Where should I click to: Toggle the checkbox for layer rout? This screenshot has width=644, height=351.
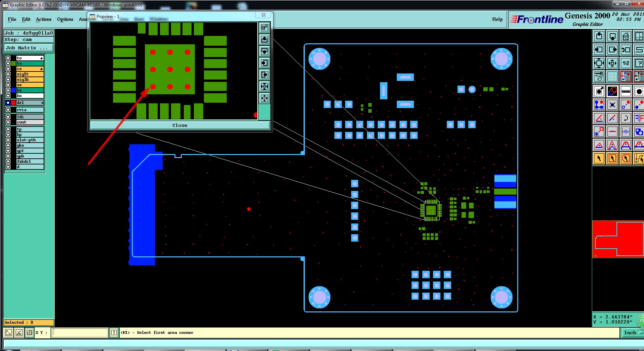point(8,122)
